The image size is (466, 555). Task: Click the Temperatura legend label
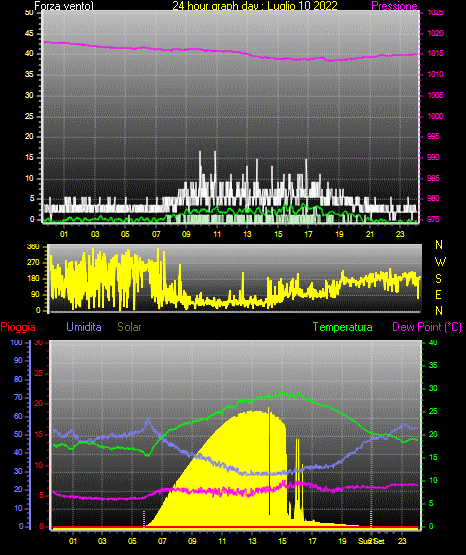(x=343, y=327)
